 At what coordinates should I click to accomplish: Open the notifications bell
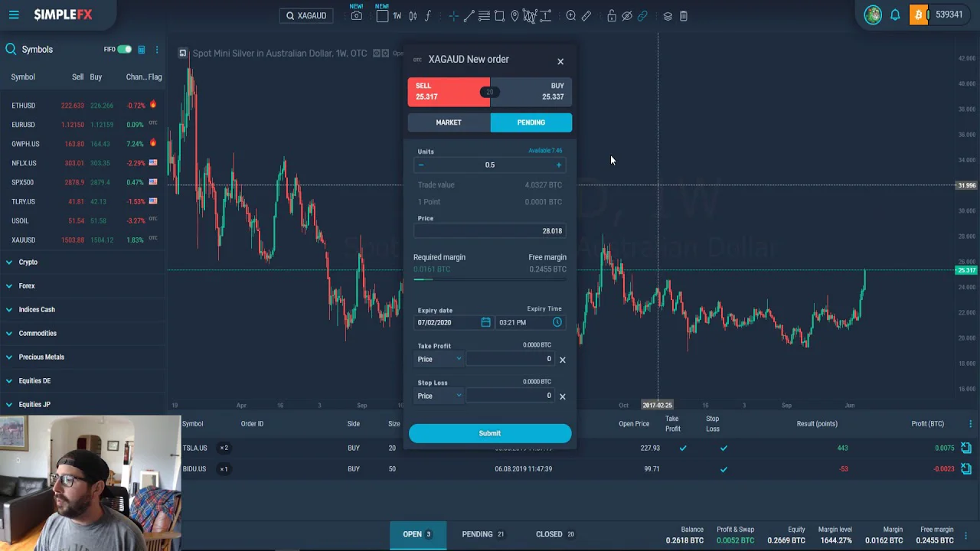point(895,15)
